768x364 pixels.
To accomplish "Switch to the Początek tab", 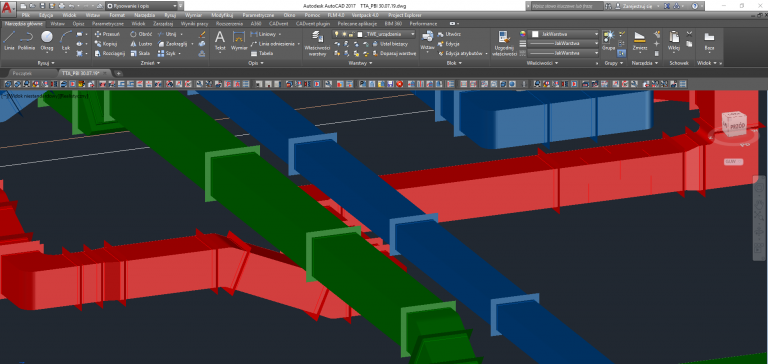I will 22,73.
